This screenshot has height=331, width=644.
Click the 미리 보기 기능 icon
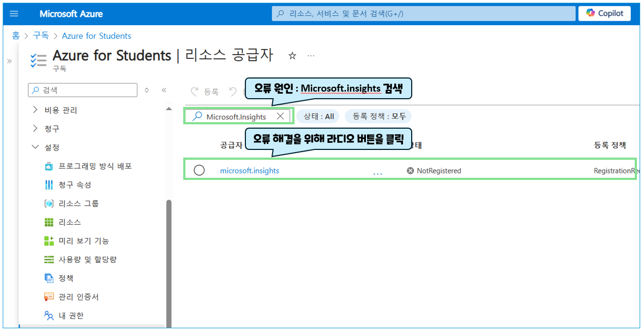click(49, 240)
